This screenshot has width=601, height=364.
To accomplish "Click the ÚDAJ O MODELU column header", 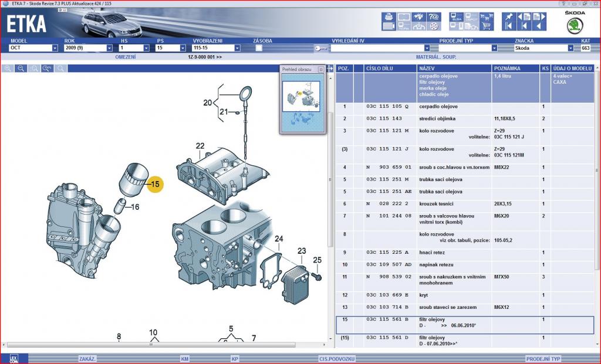I will (x=573, y=69).
